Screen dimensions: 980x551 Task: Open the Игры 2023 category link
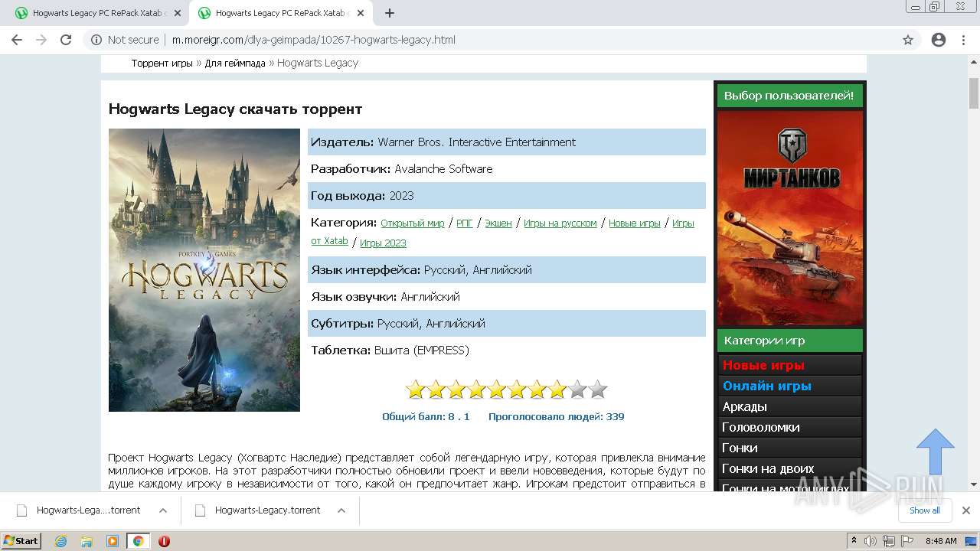pos(383,243)
